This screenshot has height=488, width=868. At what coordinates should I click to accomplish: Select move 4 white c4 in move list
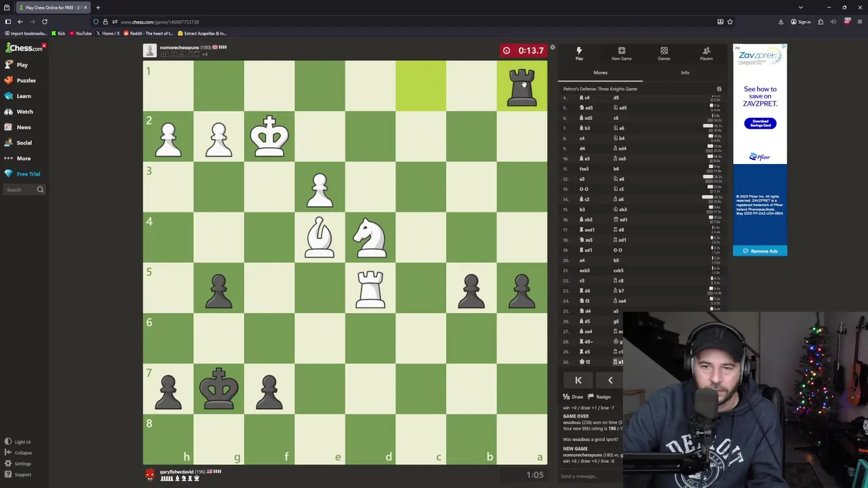586,98
